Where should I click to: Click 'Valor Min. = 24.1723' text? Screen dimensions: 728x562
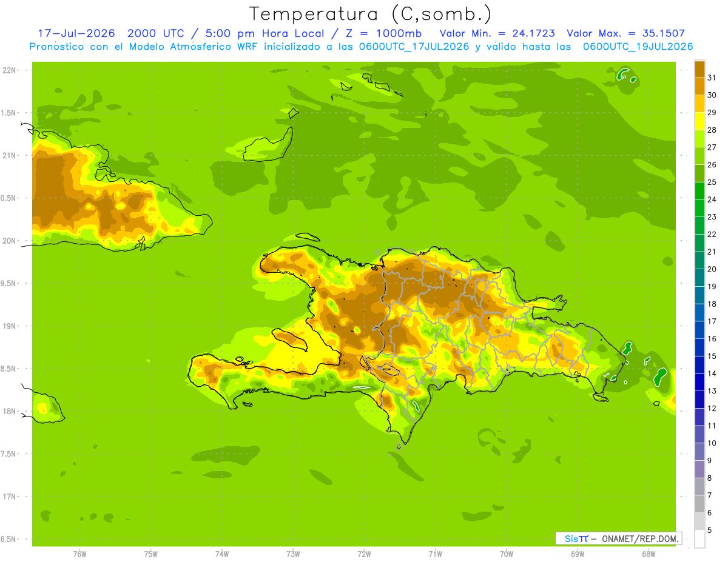(x=497, y=33)
